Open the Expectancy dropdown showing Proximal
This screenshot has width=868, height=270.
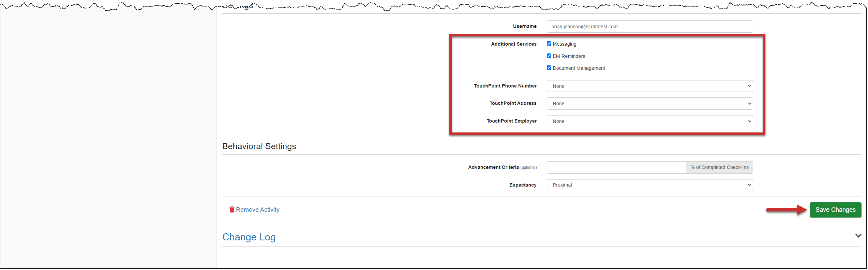pos(649,185)
